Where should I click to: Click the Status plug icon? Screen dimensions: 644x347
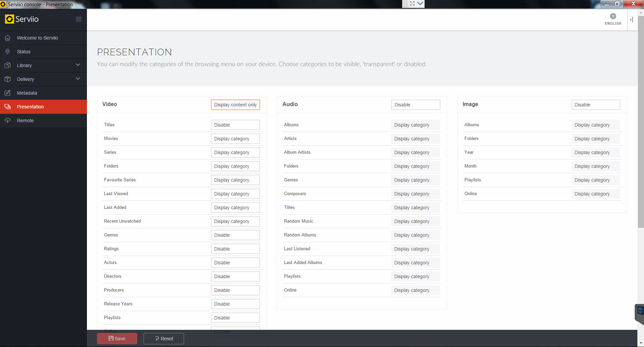[x=8, y=52]
